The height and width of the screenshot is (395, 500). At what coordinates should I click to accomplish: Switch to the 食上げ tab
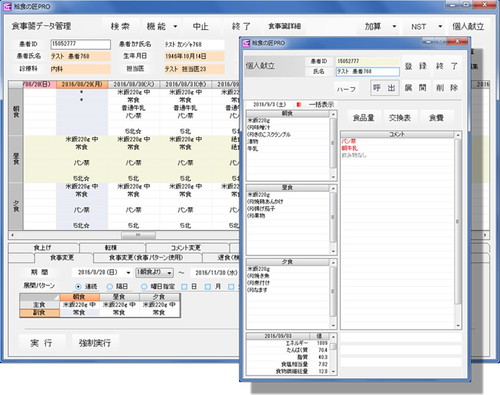point(43,248)
